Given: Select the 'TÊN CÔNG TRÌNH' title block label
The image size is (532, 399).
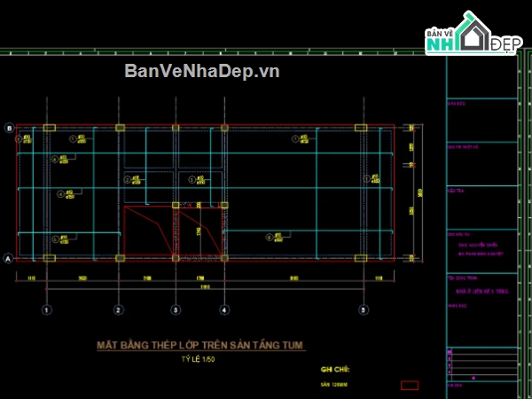Looking at the screenshot, I should click(463, 278).
